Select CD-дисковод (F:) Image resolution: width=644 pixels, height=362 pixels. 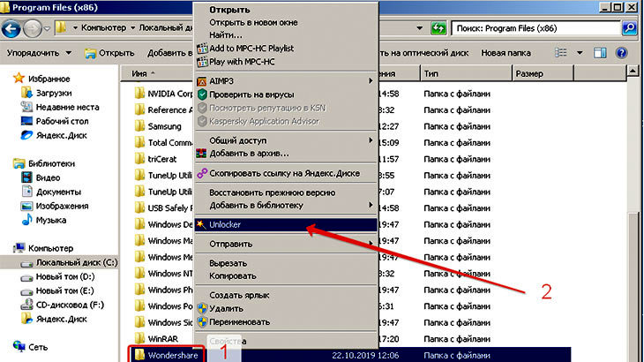click(63, 305)
